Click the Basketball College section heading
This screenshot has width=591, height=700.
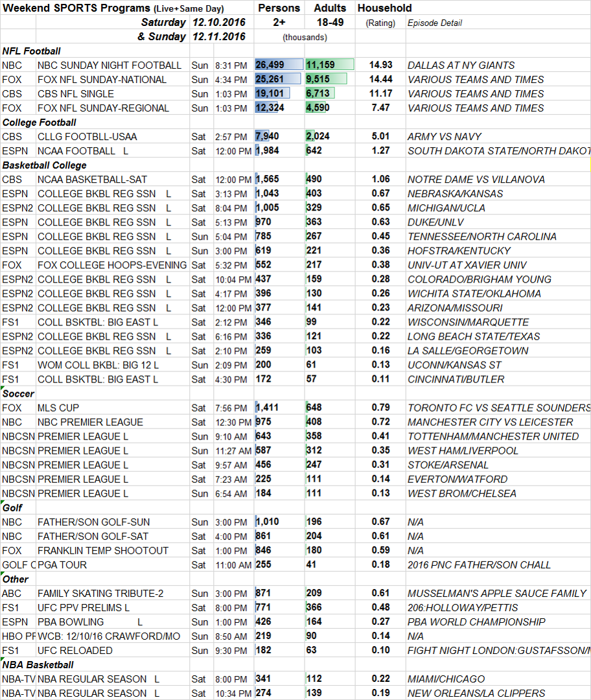click(44, 165)
